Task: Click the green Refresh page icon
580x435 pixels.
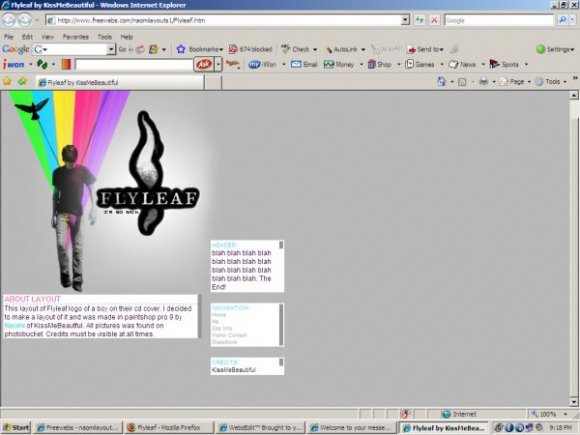Action: tap(419, 20)
